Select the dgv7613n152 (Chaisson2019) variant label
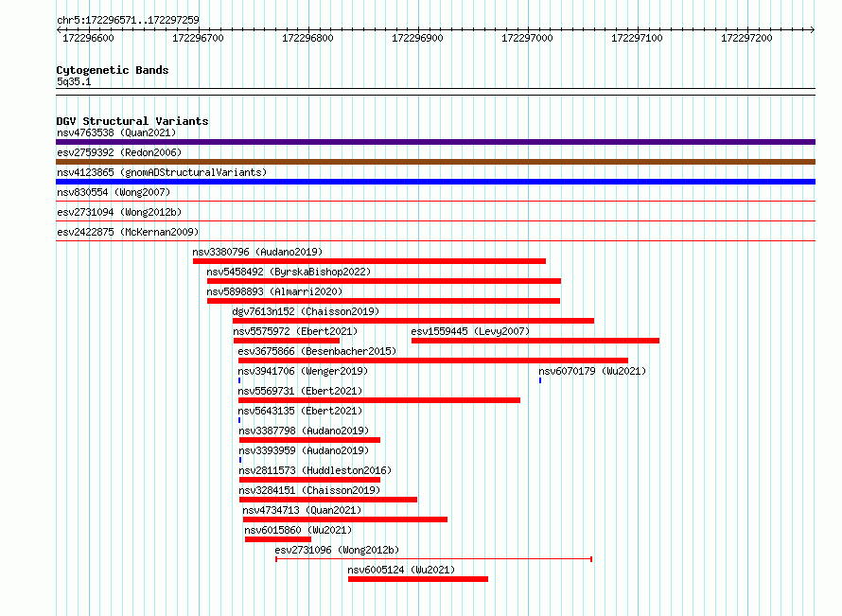This screenshot has width=842, height=616. 306,311
